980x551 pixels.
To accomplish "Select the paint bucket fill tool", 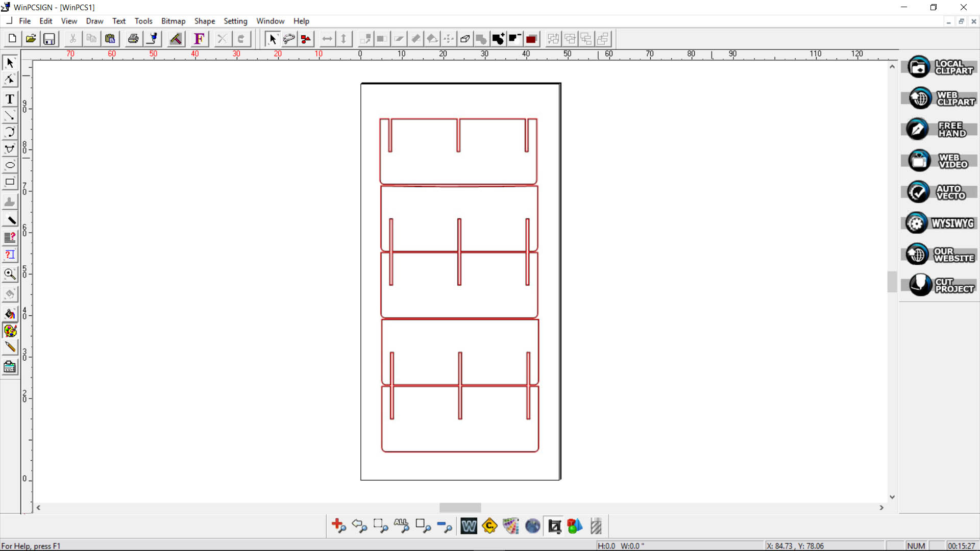I will tap(10, 314).
